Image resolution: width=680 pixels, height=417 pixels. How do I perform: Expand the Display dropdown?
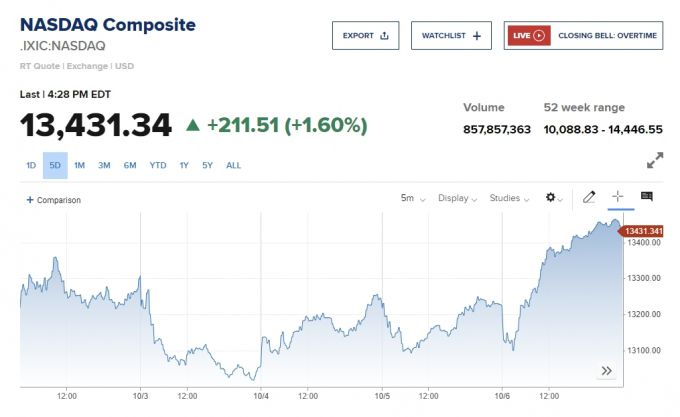(x=457, y=198)
